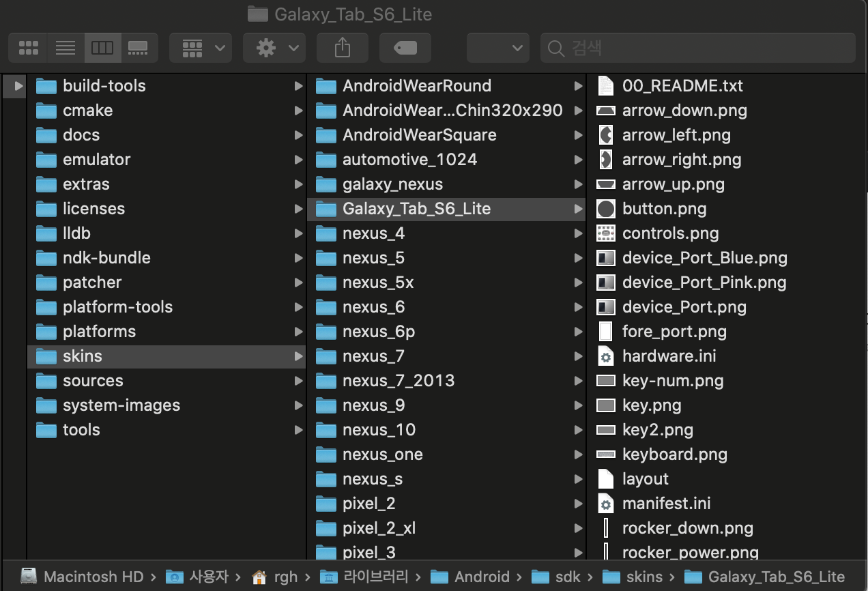Expand AndroidWearSquare folder arrow
Viewport: 868px width, 591px height.
point(578,135)
